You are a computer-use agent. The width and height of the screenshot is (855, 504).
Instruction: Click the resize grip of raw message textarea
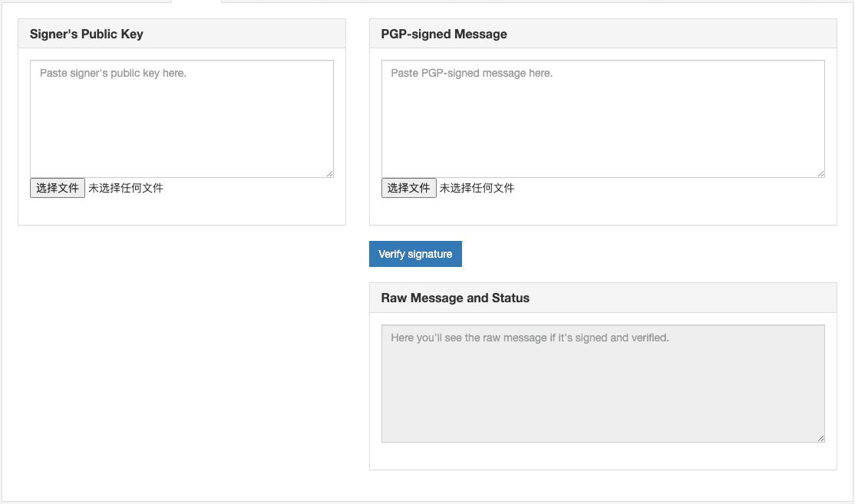(x=820, y=437)
